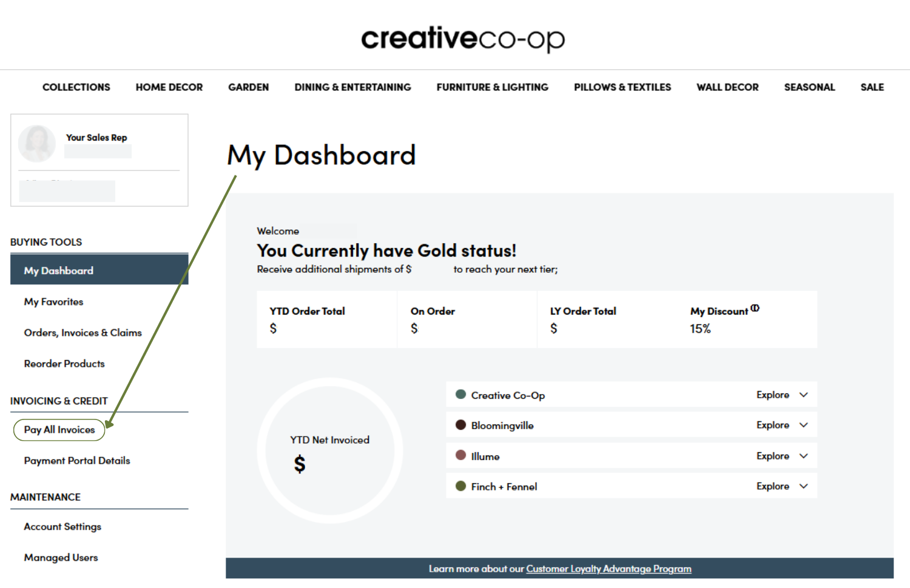Select My Dashboard in sidebar
Image resolution: width=910 pixels, height=588 pixels.
coord(99,270)
